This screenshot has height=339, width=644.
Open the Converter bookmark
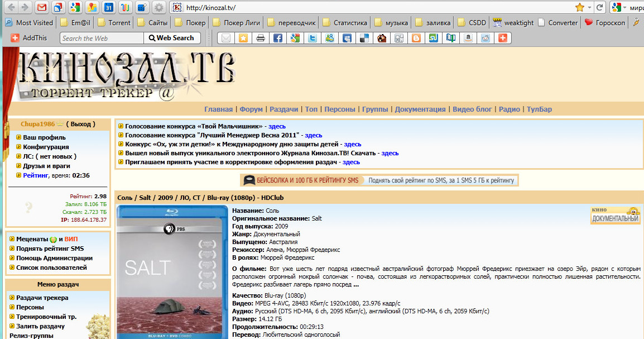(x=558, y=22)
